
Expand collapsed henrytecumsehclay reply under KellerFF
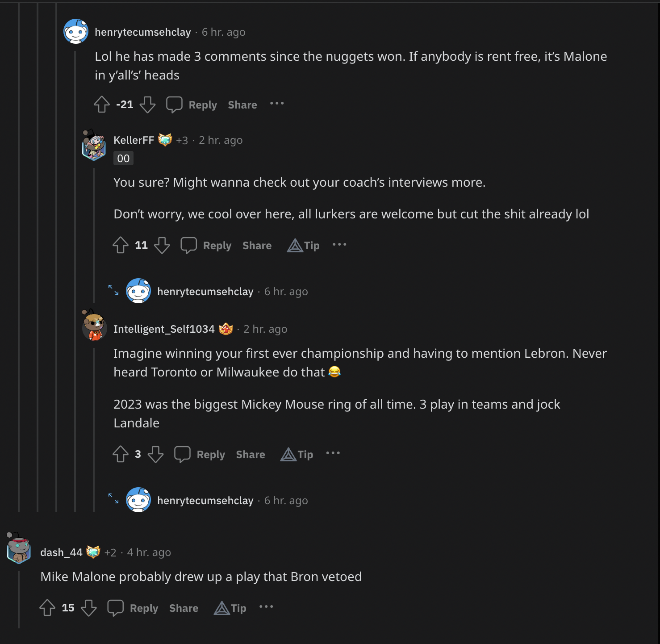[x=114, y=290]
